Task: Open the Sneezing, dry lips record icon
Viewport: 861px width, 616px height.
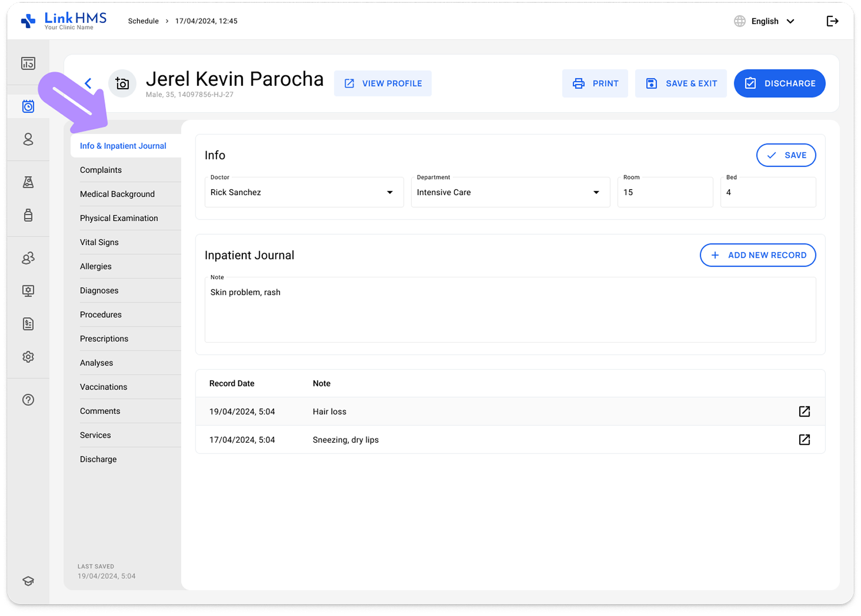Action: 804,440
